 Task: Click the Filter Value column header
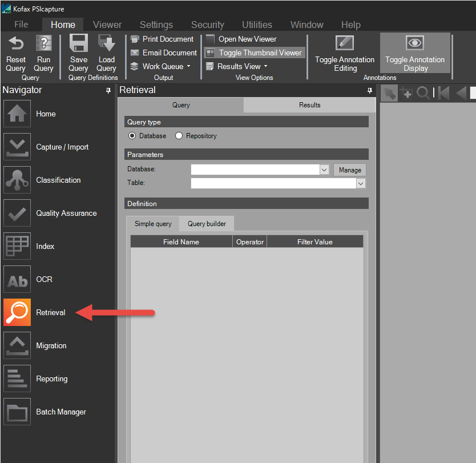coord(315,242)
